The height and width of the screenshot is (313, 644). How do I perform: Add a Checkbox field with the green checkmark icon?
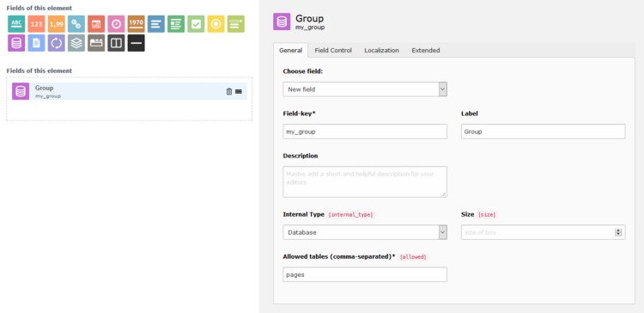tap(196, 24)
